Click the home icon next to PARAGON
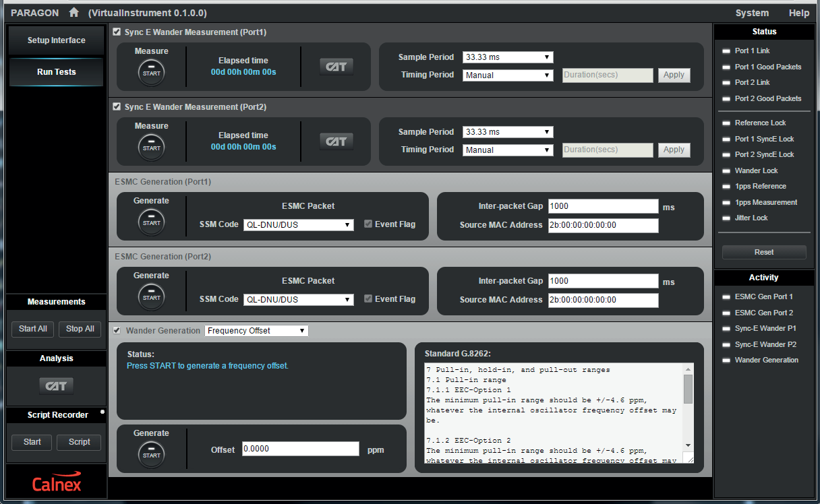This screenshot has width=820, height=504. (74, 13)
